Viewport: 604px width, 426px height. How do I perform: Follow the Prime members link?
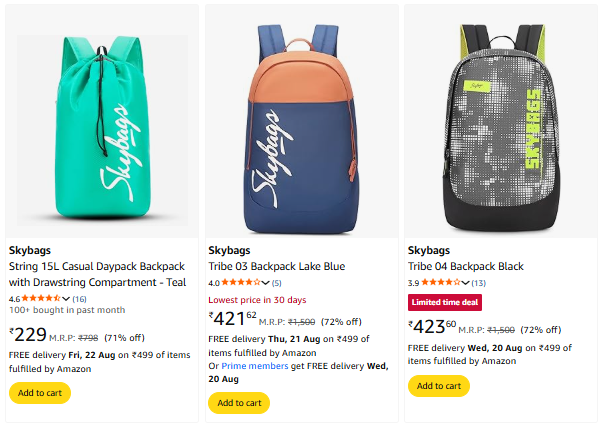pyautogui.click(x=255, y=366)
